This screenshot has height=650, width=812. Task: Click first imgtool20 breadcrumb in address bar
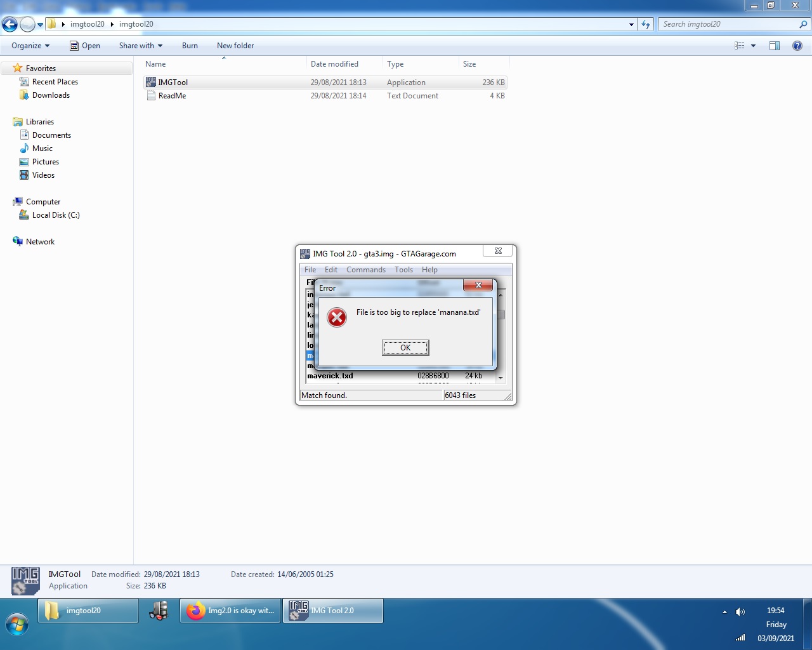[x=88, y=24]
